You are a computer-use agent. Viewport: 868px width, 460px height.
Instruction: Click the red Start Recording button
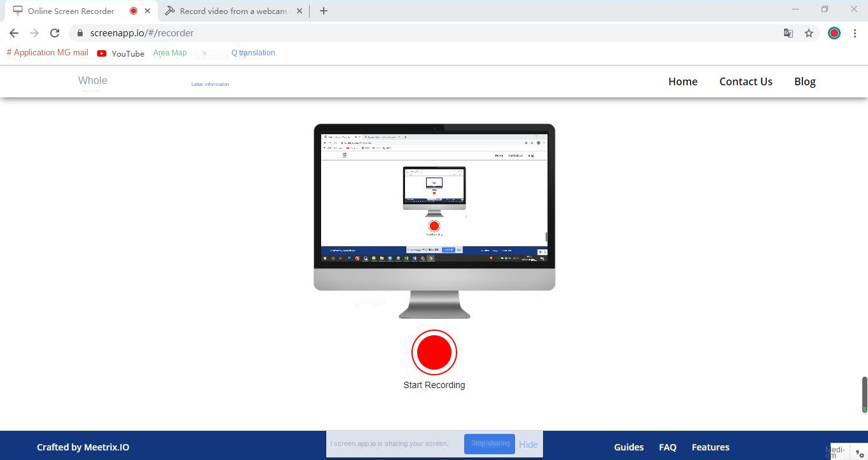coord(434,352)
